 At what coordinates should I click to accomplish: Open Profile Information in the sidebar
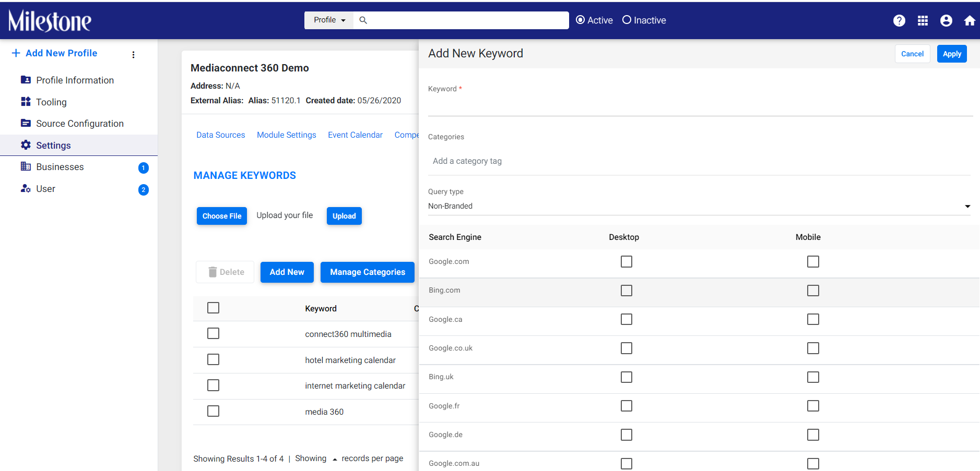(75, 80)
